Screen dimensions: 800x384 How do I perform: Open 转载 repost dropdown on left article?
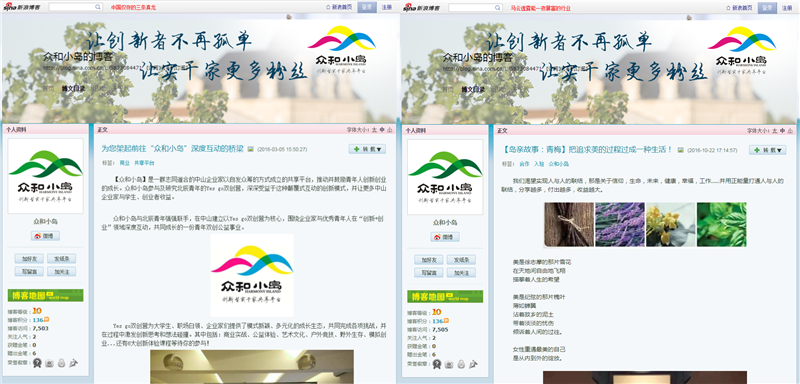367,149
